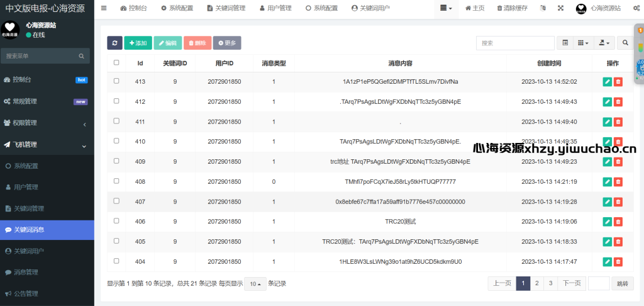Open 消息管理 in the sidebar
Image resolution: width=644 pixels, height=306 pixels.
pos(47,272)
